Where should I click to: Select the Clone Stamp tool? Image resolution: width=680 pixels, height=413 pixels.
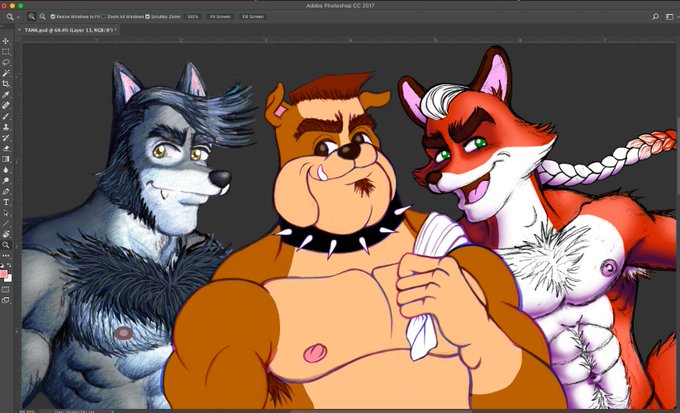click(6, 127)
